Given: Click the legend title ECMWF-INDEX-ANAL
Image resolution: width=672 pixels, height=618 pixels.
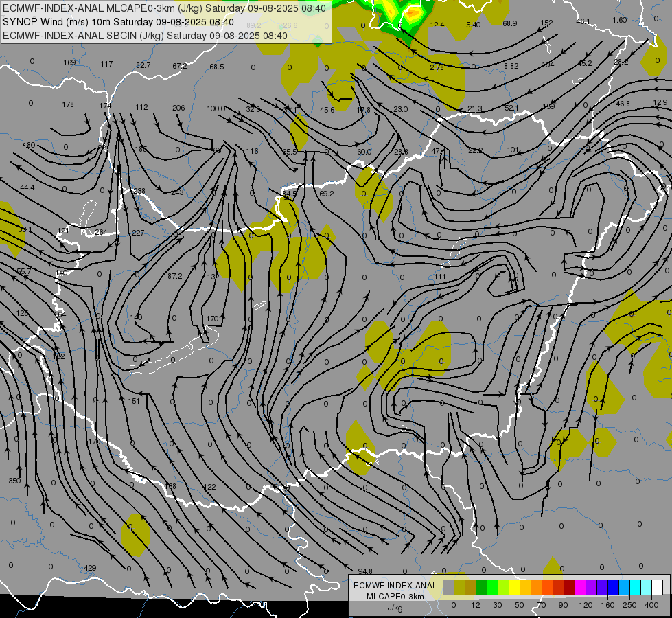Looking at the screenshot, I should click(x=395, y=586).
